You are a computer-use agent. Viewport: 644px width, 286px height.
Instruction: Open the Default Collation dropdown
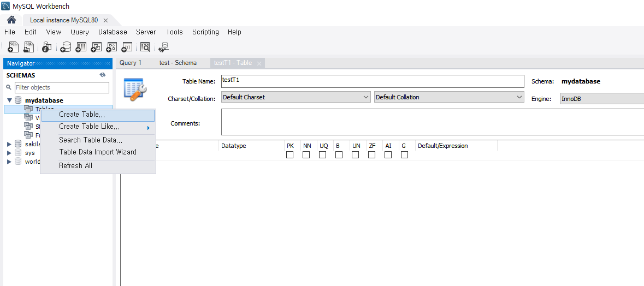point(449,97)
